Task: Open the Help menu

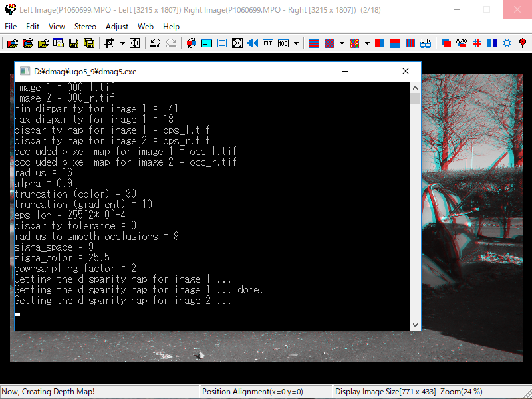Action: pos(171,27)
